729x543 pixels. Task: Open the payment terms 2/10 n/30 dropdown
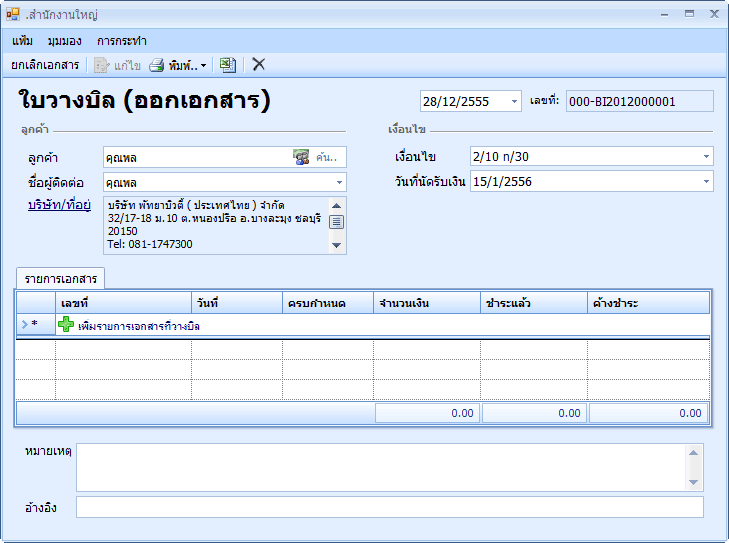(x=706, y=157)
